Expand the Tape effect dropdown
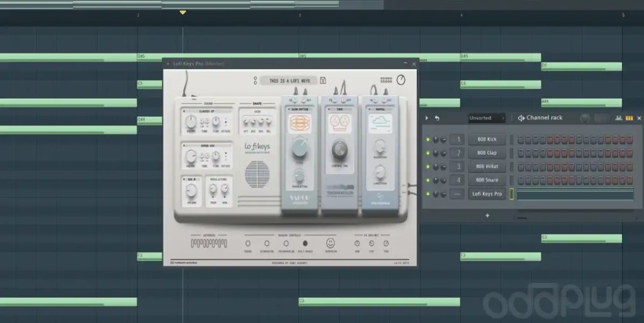Viewport: 644px width, 323px height. 340,109
